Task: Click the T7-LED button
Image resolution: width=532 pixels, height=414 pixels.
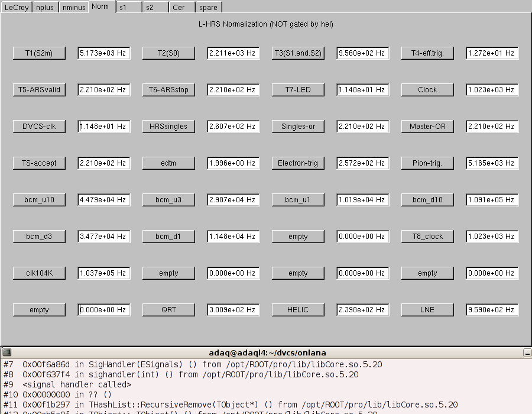Action: 298,90
